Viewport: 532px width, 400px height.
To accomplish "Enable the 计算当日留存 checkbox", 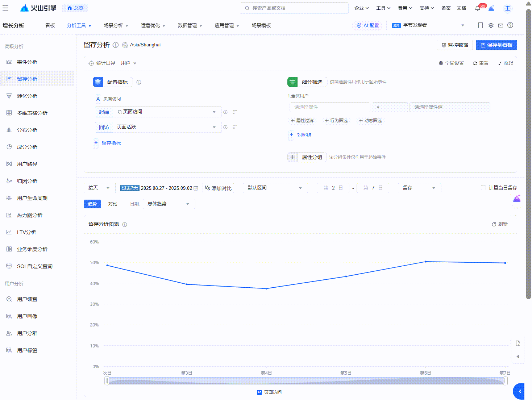I will pos(483,188).
